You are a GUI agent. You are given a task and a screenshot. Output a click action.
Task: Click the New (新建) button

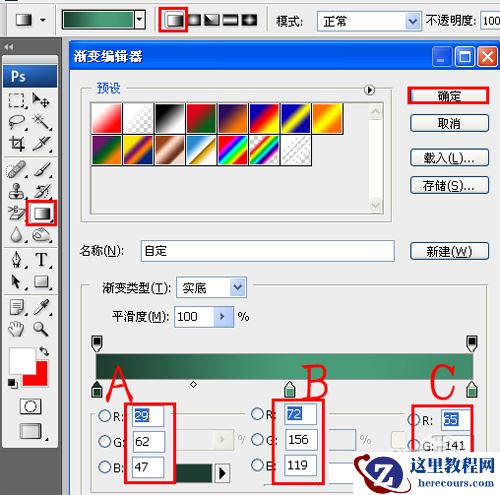pyautogui.click(x=449, y=251)
